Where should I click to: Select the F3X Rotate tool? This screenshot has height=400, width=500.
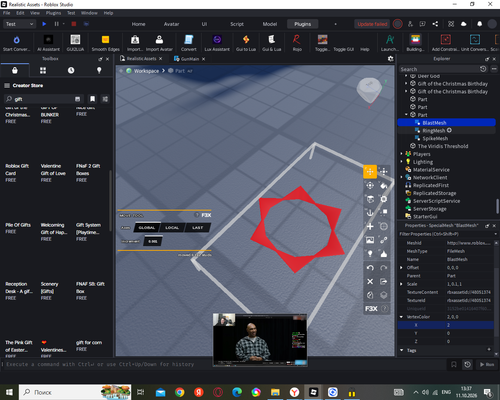[370, 185]
